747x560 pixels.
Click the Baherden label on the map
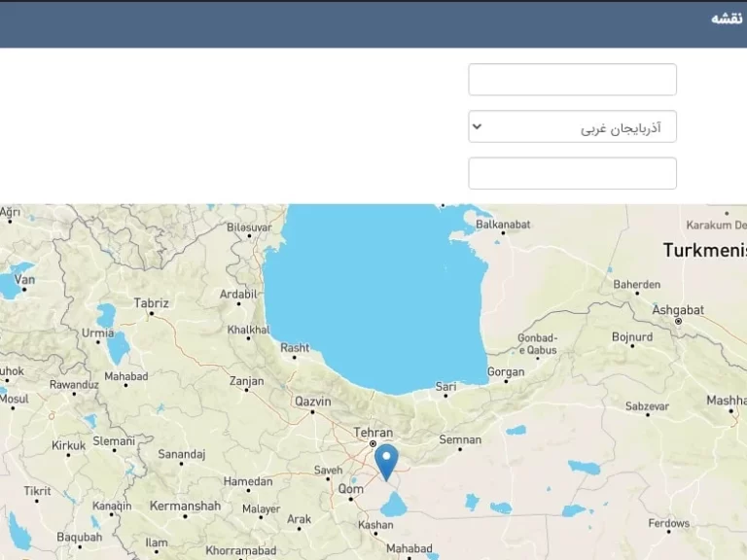[637, 285]
